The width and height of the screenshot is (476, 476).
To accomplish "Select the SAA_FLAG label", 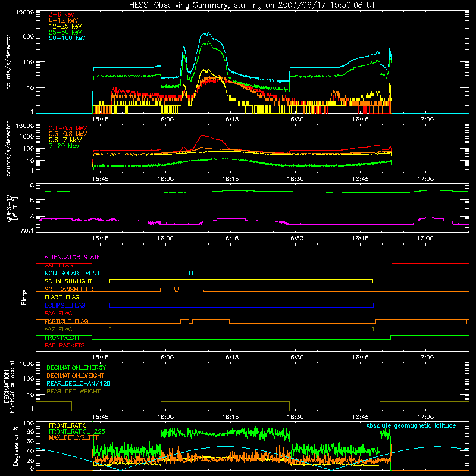I will point(58,313).
